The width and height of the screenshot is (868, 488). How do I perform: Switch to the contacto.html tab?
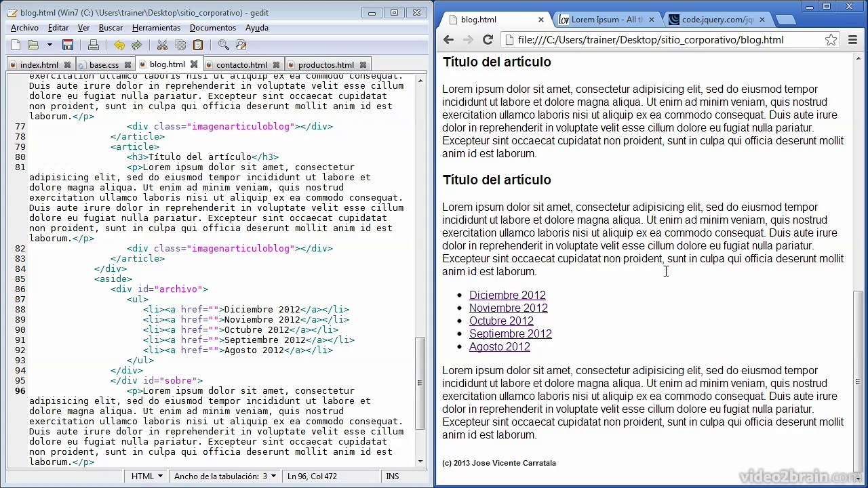pos(241,65)
